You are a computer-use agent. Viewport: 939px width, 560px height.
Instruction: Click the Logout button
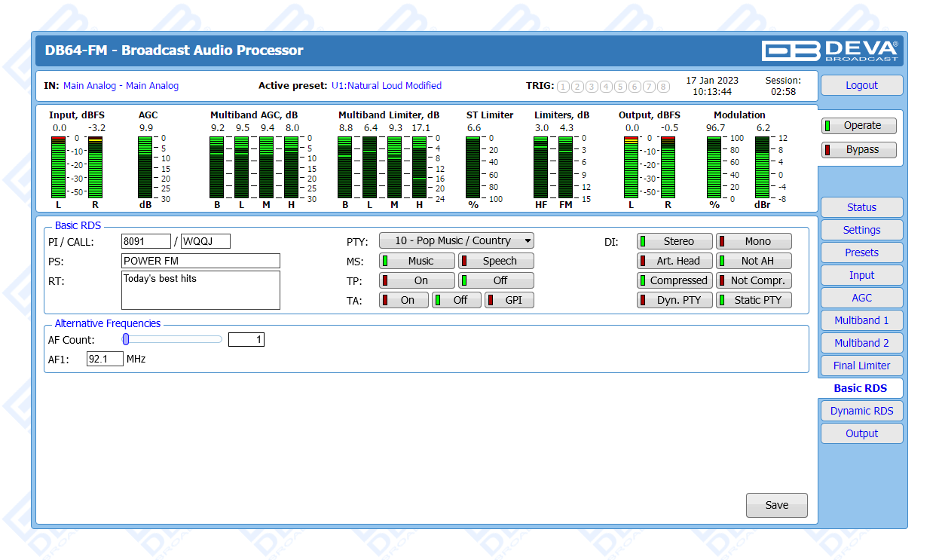(861, 85)
